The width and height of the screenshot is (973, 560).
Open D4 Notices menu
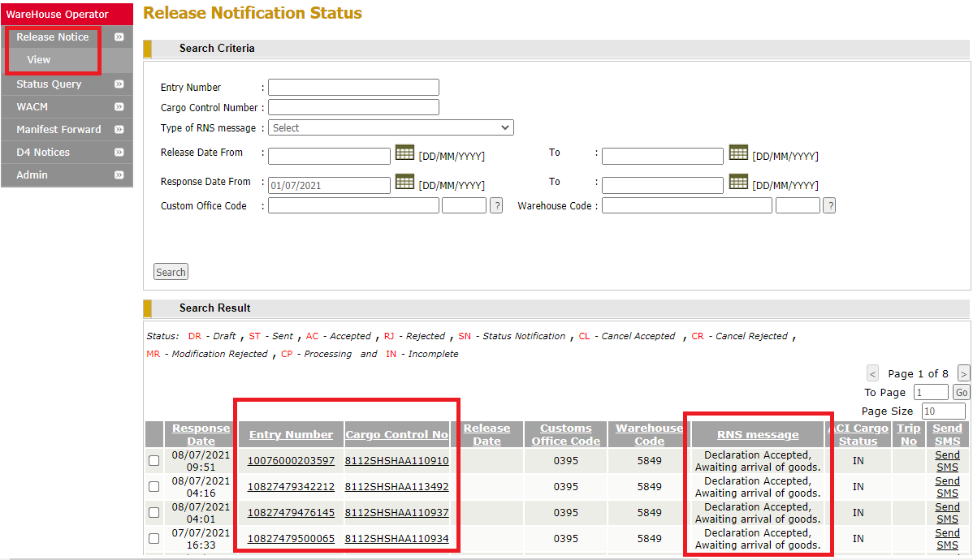(43, 153)
